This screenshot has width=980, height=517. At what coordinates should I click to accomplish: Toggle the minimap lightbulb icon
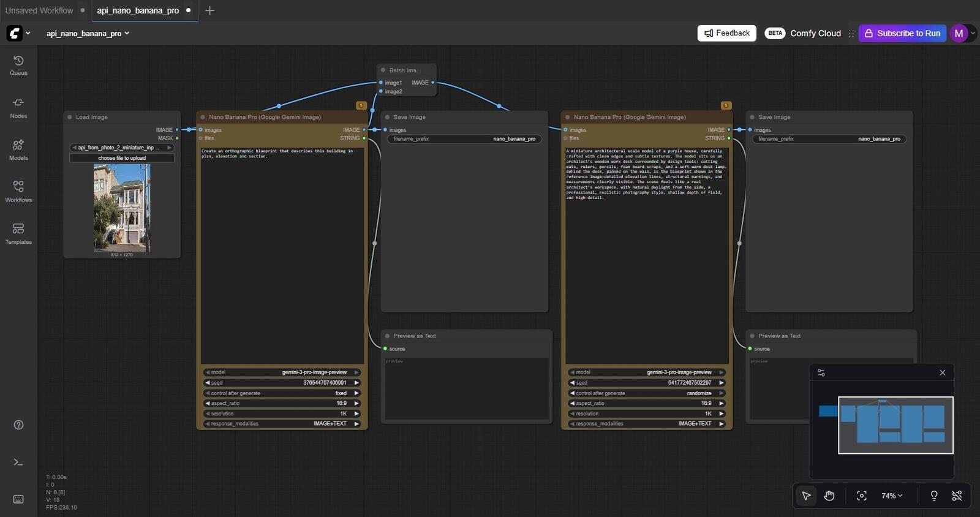tap(934, 496)
